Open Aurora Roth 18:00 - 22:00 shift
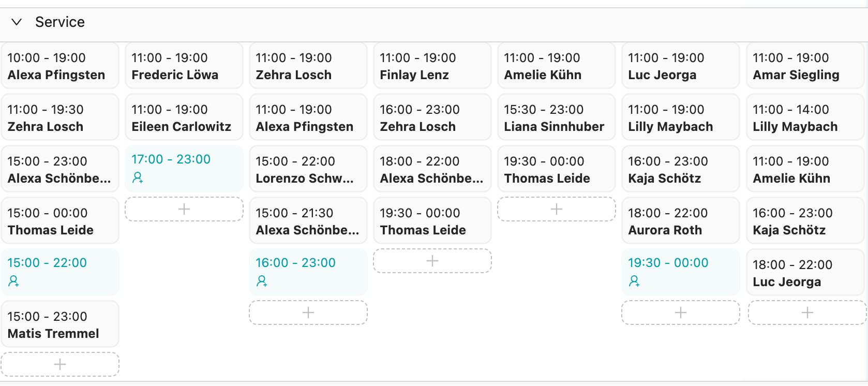This screenshot has height=386, width=868. click(681, 221)
